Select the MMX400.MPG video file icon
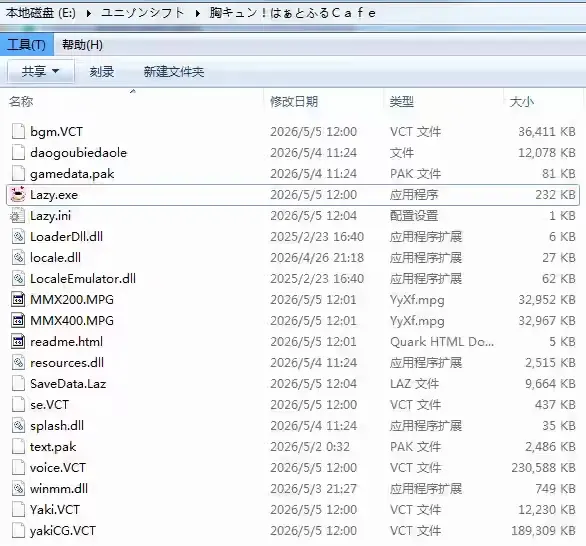586x546 pixels. pos(18,320)
